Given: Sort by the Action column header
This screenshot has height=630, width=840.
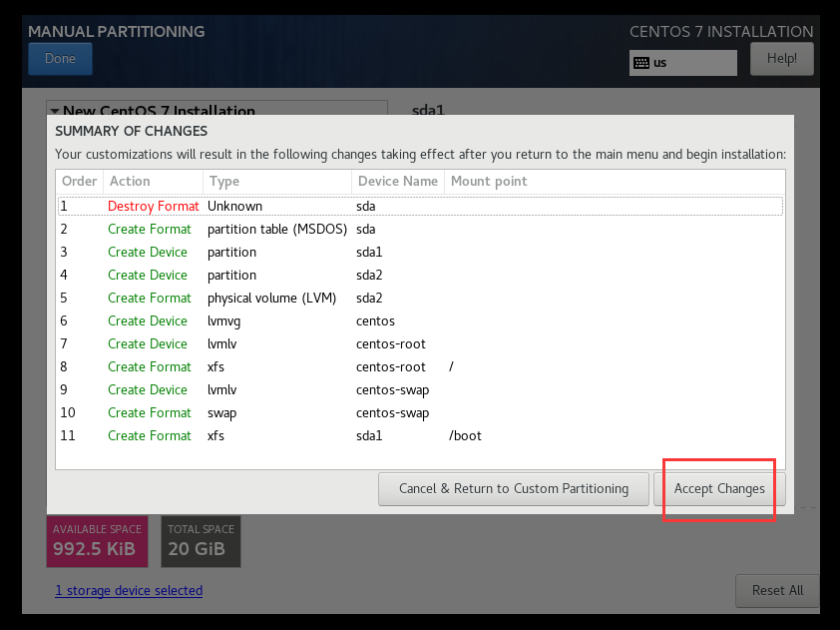Looking at the screenshot, I should click(x=153, y=182).
